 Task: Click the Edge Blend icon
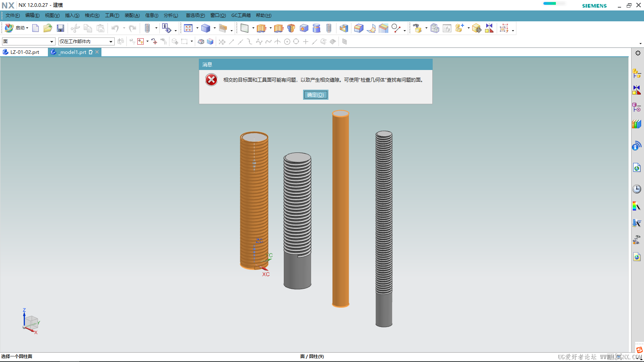coord(359,28)
